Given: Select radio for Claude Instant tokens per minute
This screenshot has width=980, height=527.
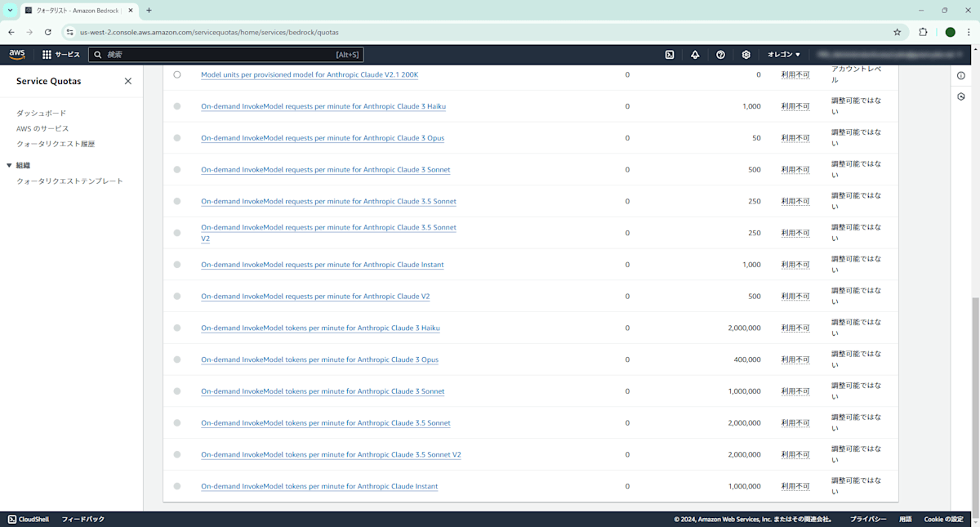Looking at the screenshot, I should click(177, 486).
